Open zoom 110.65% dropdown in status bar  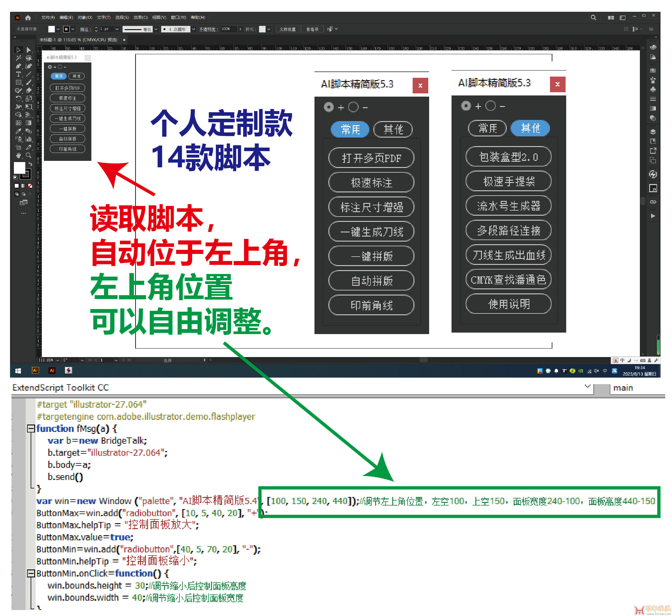pyautogui.click(x=58, y=360)
